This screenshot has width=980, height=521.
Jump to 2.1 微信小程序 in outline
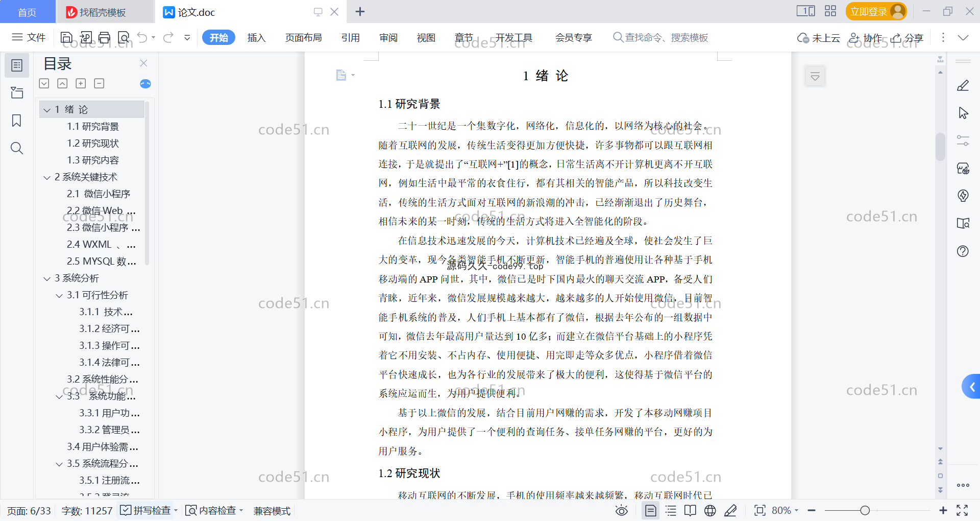coord(99,194)
